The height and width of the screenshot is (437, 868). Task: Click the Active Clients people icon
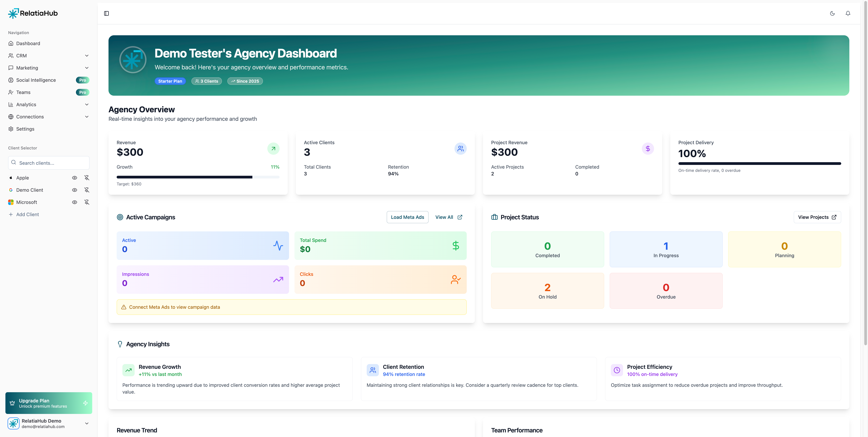click(460, 149)
